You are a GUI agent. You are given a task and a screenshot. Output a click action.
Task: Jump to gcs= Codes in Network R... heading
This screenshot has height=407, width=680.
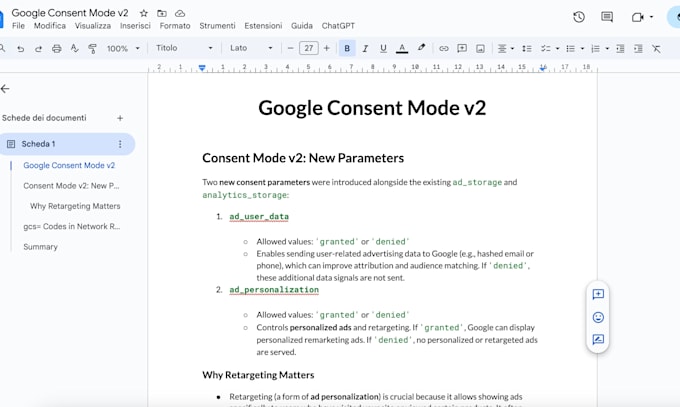point(72,226)
